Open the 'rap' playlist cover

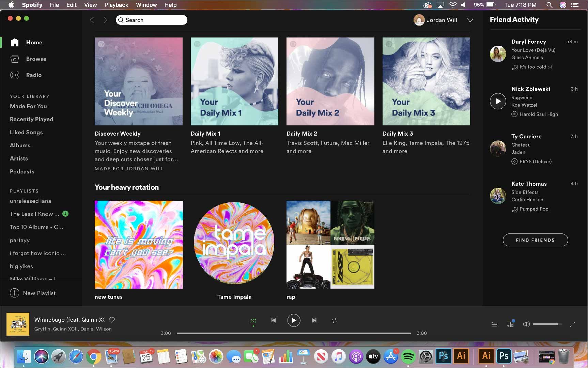[330, 245]
